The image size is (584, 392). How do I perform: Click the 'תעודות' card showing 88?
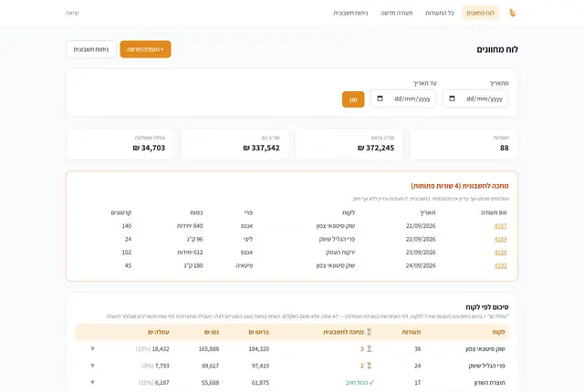pyautogui.click(x=464, y=144)
